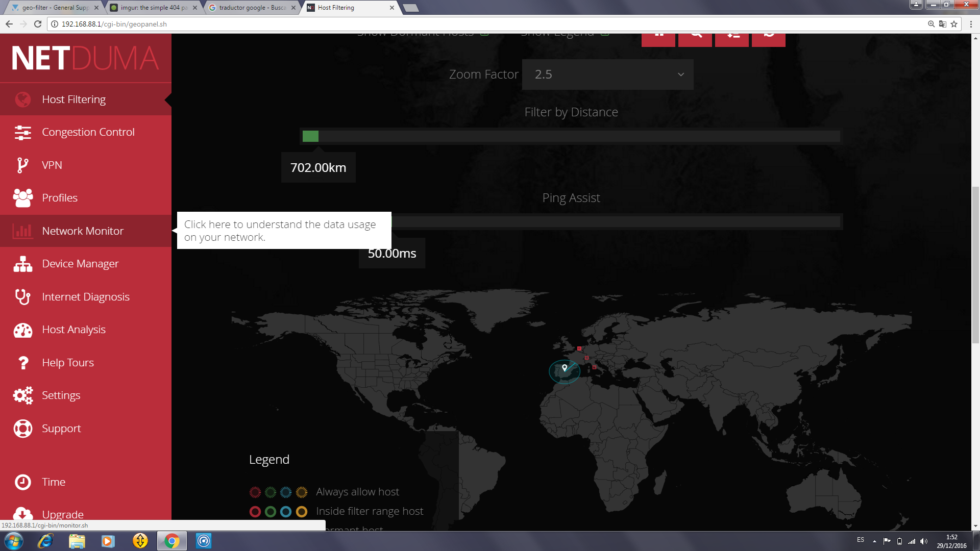Switch to the traductor google tab
Screen dimensions: 980x551
click(252, 8)
